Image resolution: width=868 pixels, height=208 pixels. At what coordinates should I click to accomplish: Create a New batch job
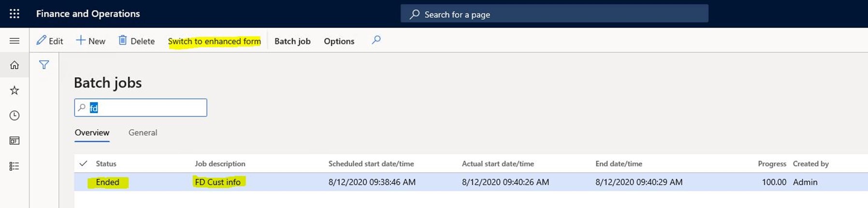[91, 41]
